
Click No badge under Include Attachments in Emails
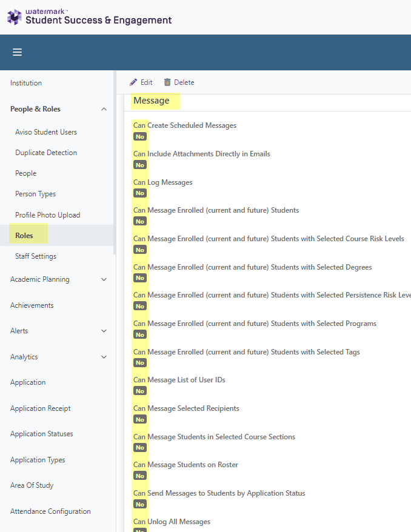(140, 165)
